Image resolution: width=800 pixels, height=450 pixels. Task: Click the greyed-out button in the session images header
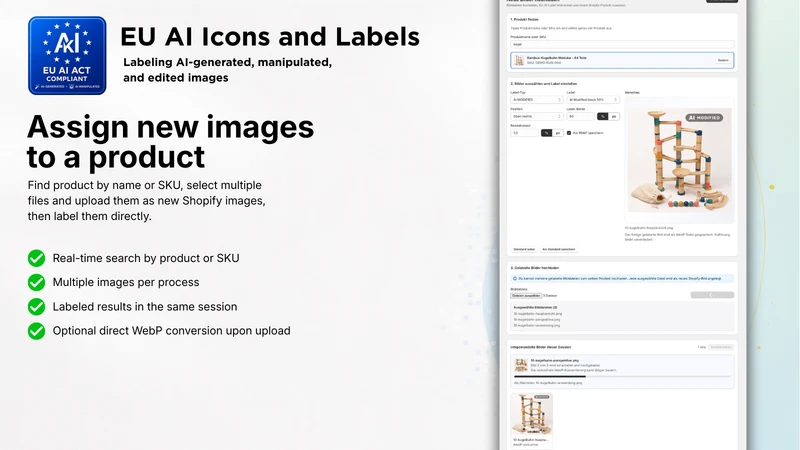[x=721, y=347]
